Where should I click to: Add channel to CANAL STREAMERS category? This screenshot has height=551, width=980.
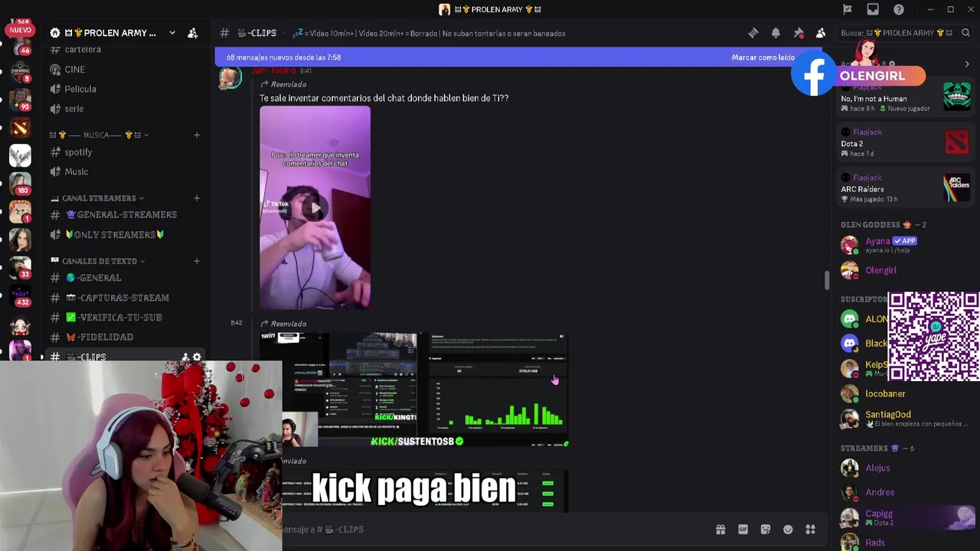pyautogui.click(x=197, y=198)
